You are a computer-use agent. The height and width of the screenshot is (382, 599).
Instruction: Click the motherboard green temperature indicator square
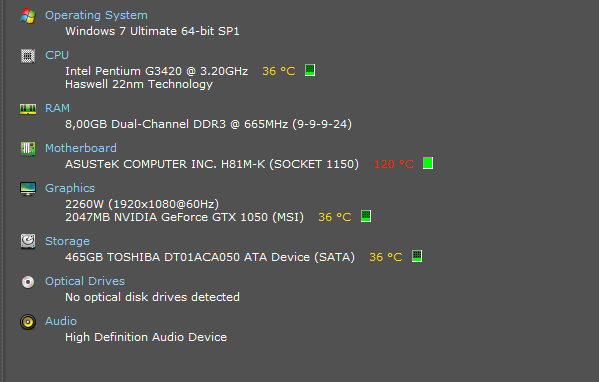click(x=428, y=163)
